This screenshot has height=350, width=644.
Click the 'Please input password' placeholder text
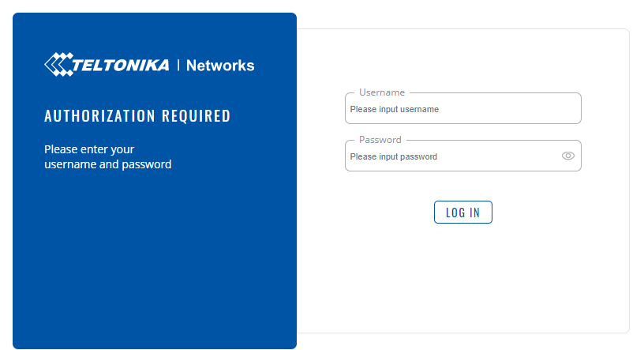point(394,156)
